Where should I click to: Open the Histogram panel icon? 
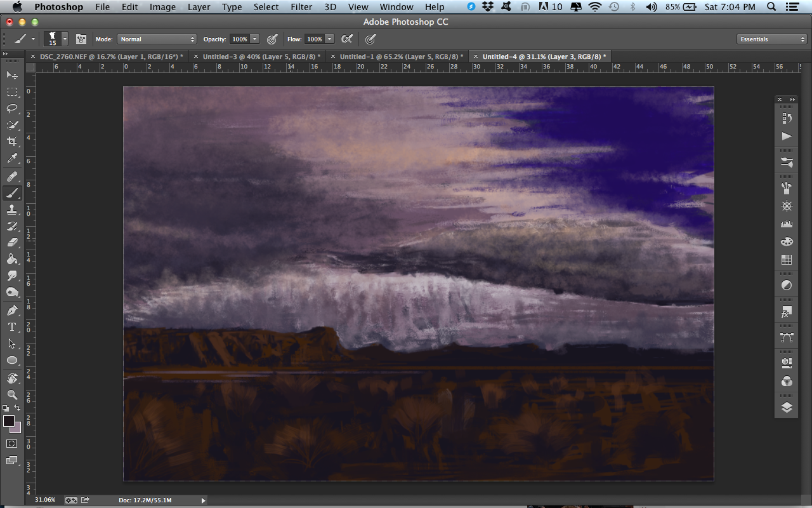(787, 224)
